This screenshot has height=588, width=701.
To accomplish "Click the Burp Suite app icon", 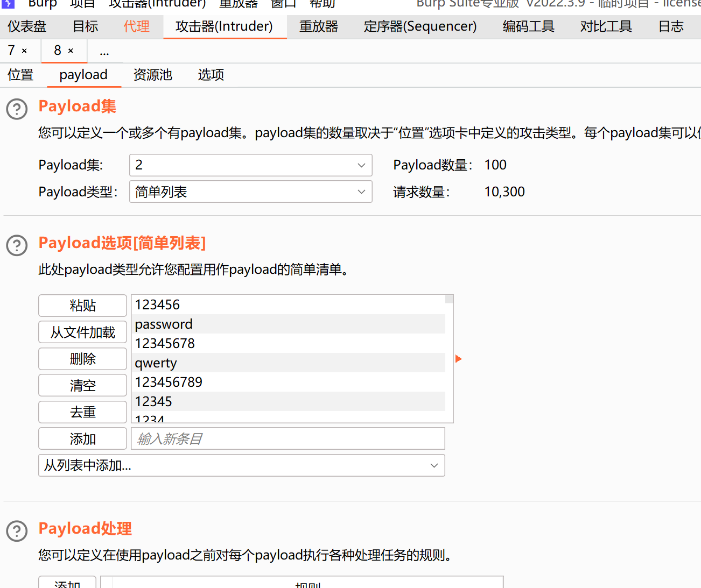I will (x=8, y=3).
